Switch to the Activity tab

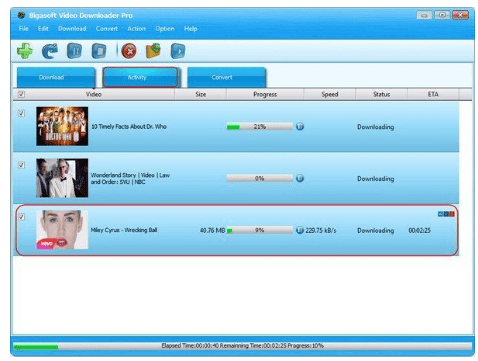click(x=140, y=77)
